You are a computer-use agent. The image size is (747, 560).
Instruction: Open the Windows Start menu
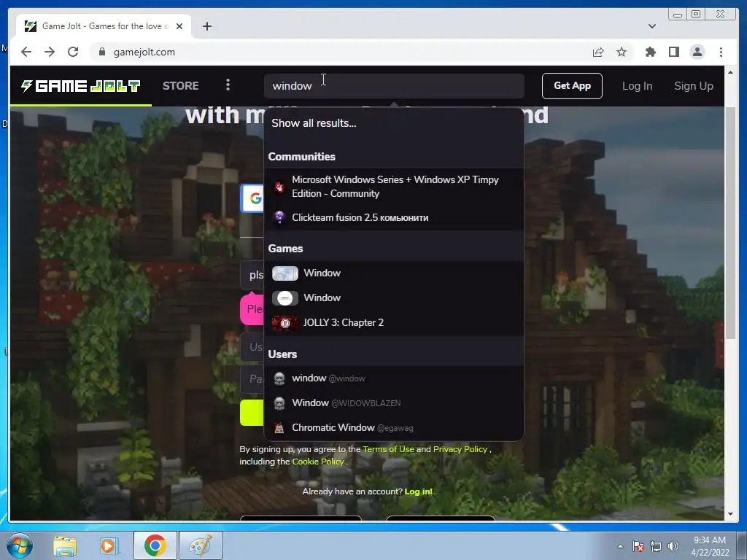click(x=19, y=545)
